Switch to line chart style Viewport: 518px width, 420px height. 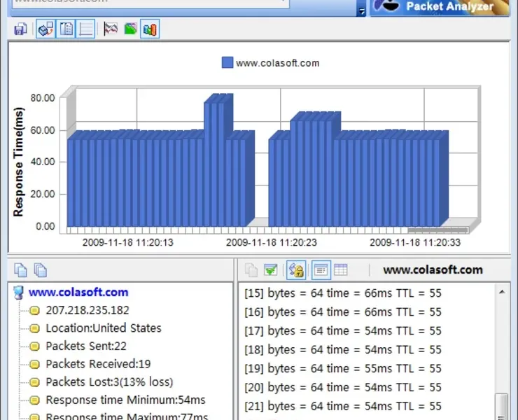tap(111, 29)
